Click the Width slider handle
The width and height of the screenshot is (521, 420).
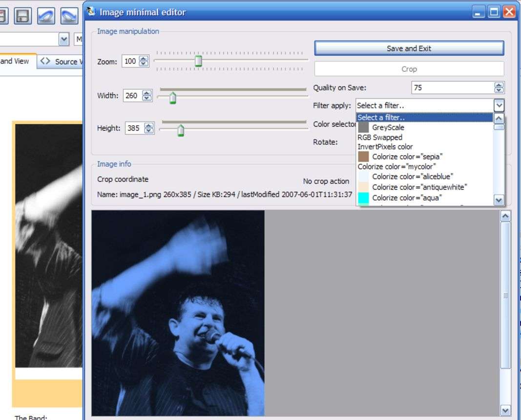click(x=172, y=98)
